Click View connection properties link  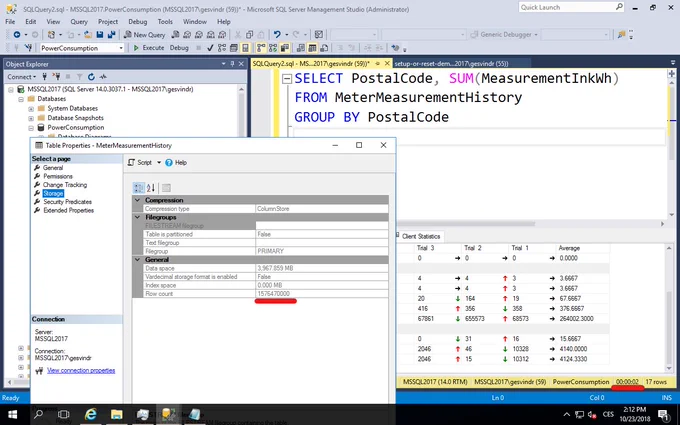pos(81,370)
